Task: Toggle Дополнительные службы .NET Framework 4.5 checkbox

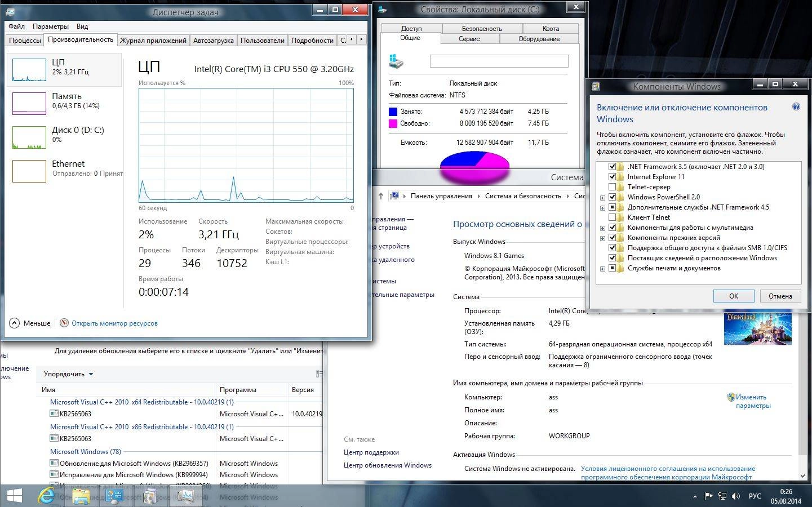Action: point(612,207)
